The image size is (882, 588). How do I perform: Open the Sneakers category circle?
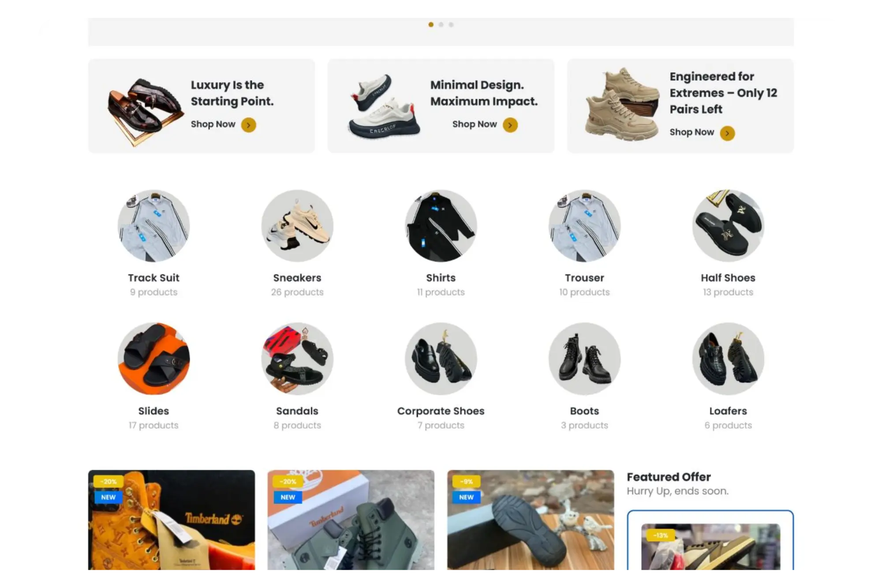coord(297,226)
